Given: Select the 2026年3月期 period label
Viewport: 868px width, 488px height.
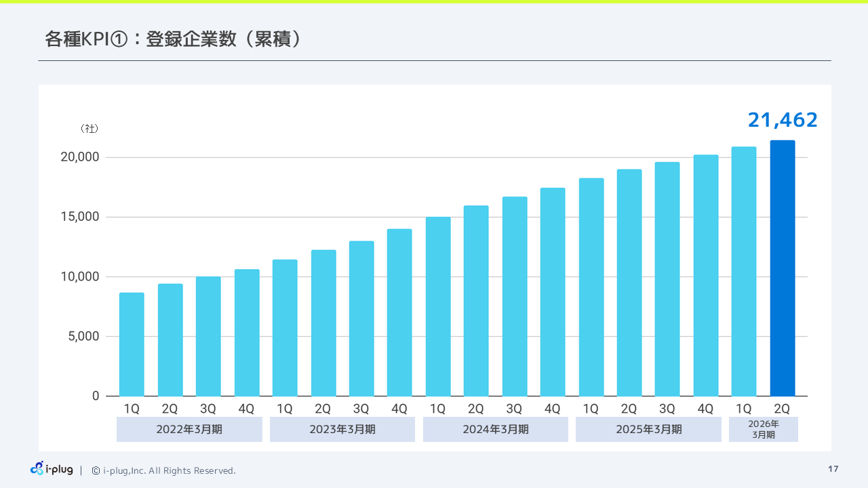Looking at the screenshot, I should tap(763, 429).
